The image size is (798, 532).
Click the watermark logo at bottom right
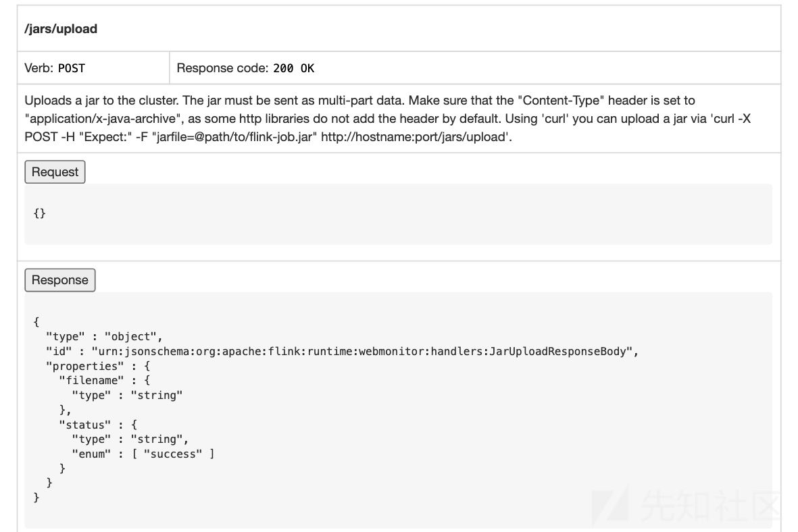[686, 506]
